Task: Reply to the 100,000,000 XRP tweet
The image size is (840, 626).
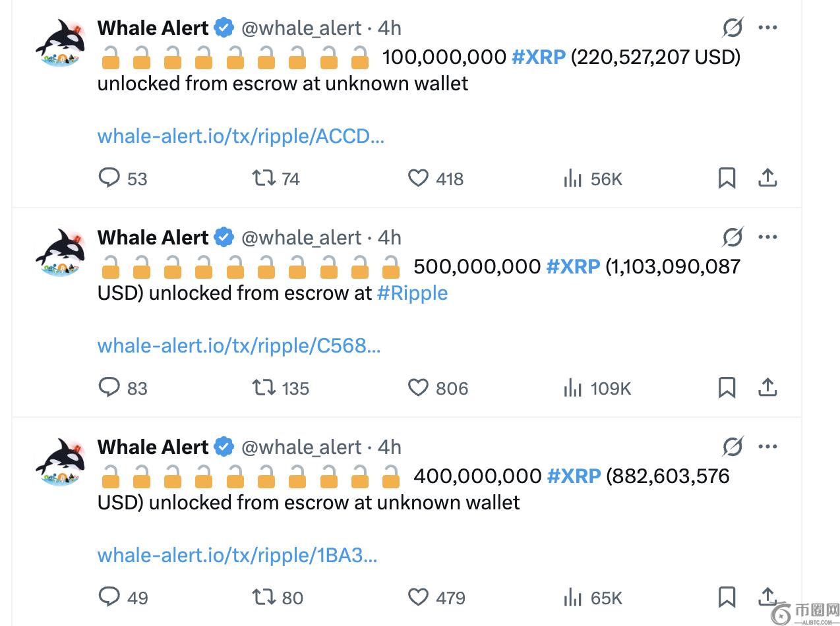Action: [109, 178]
